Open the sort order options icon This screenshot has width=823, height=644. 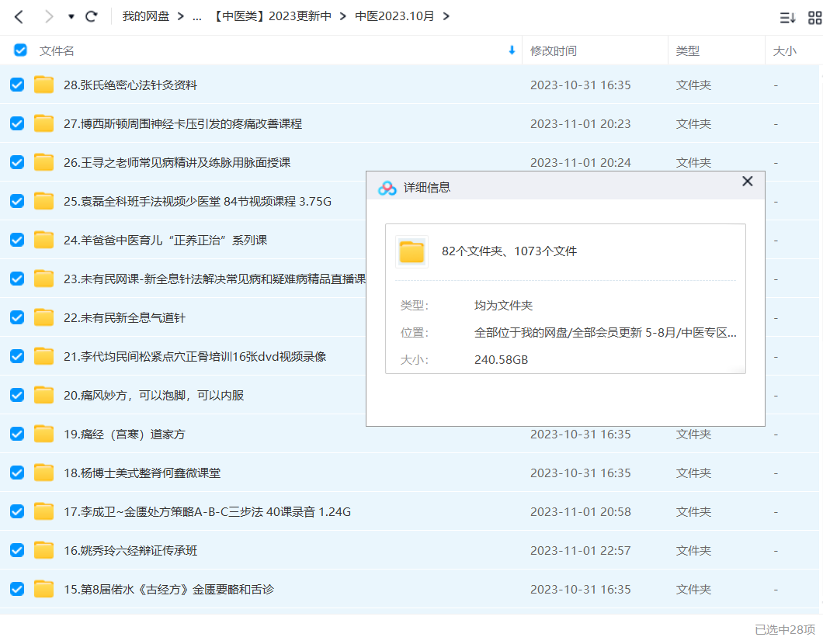(787, 17)
